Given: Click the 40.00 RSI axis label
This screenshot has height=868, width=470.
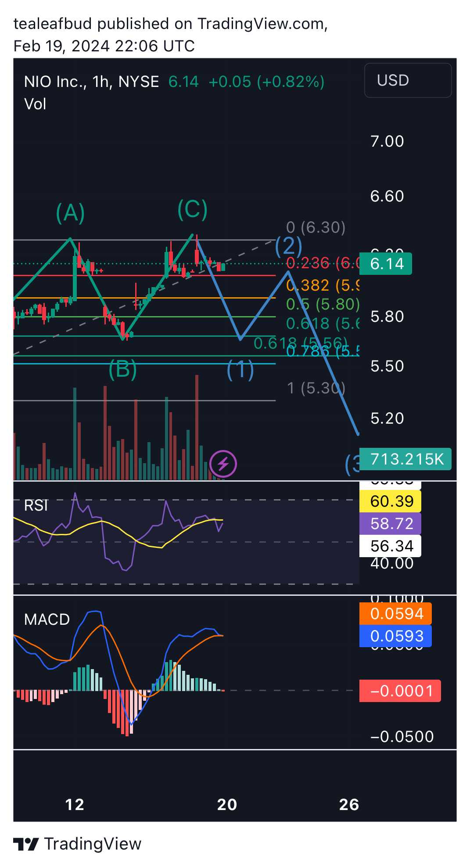Looking at the screenshot, I should [x=392, y=563].
